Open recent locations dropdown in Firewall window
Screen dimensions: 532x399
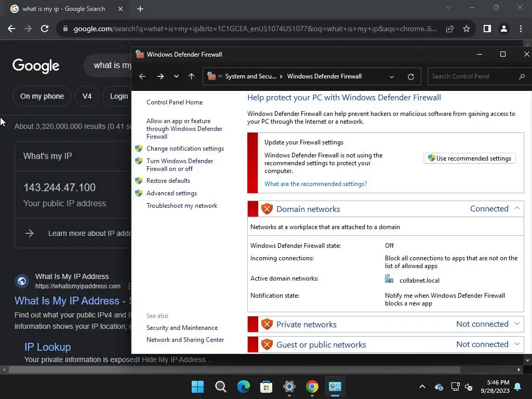(176, 76)
